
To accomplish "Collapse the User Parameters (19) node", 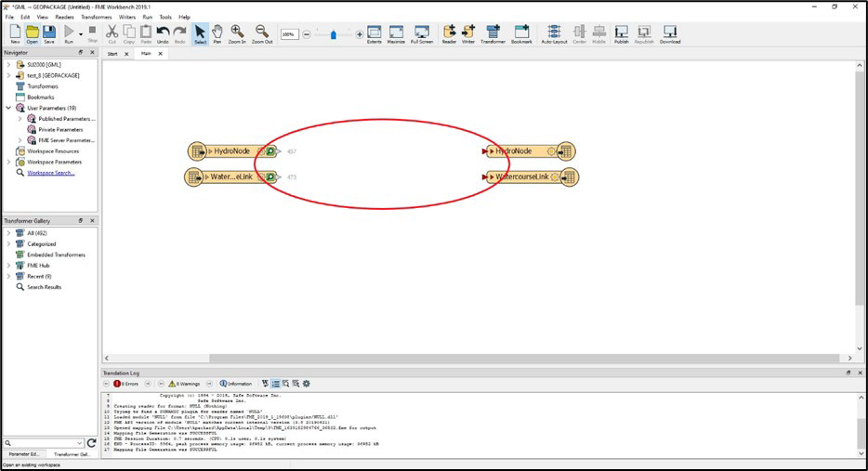I will (8, 108).
